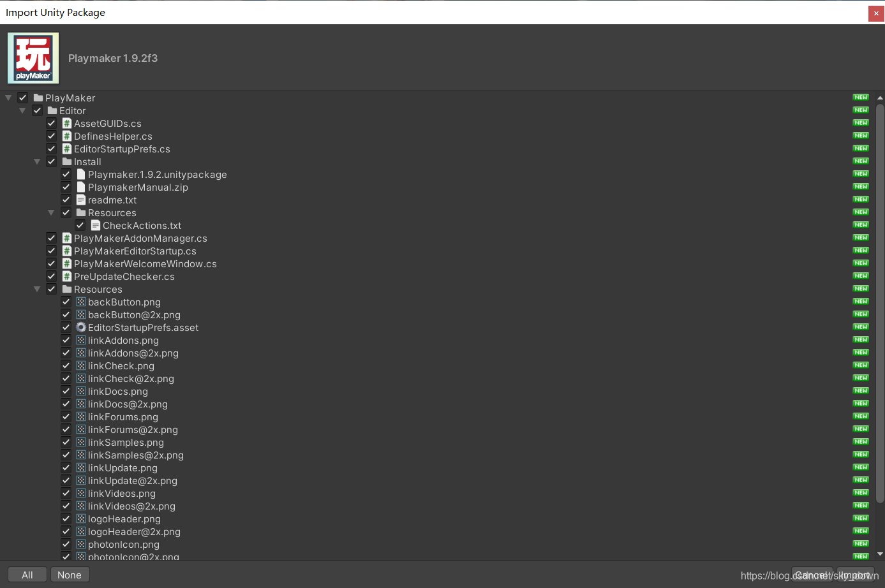
Task: Collapse the Editor folder arrow
Action: [22, 110]
